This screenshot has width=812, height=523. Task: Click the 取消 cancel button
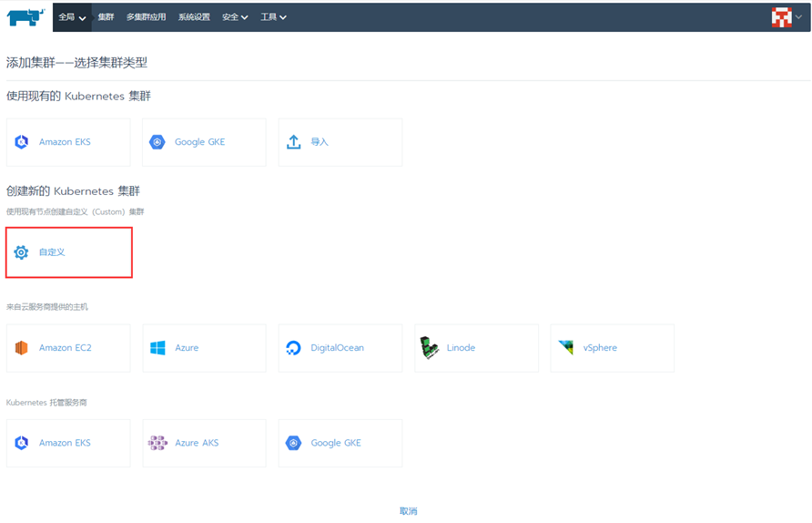point(409,511)
